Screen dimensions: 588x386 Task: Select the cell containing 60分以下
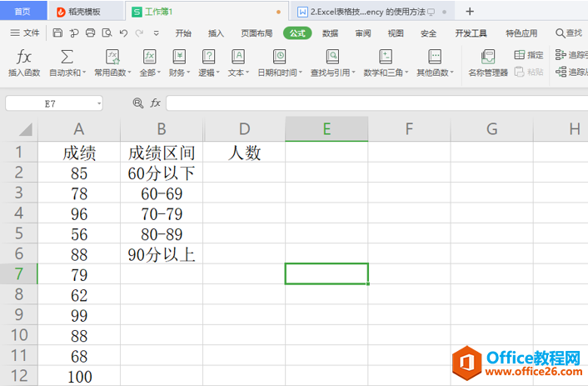tap(162, 173)
